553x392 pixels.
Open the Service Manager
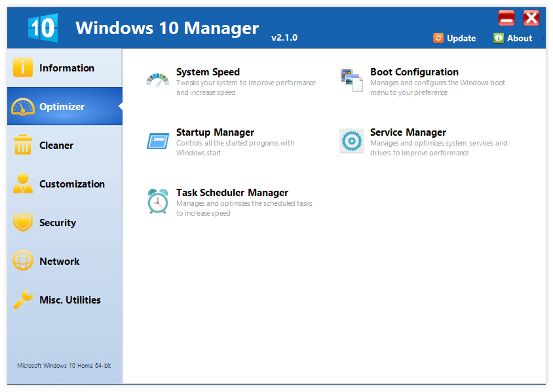tap(408, 132)
